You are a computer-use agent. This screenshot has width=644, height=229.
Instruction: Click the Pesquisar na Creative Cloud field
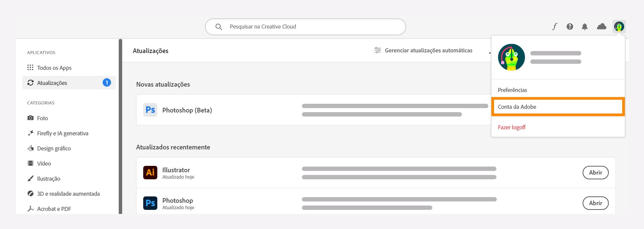click(x=305, y=27)
